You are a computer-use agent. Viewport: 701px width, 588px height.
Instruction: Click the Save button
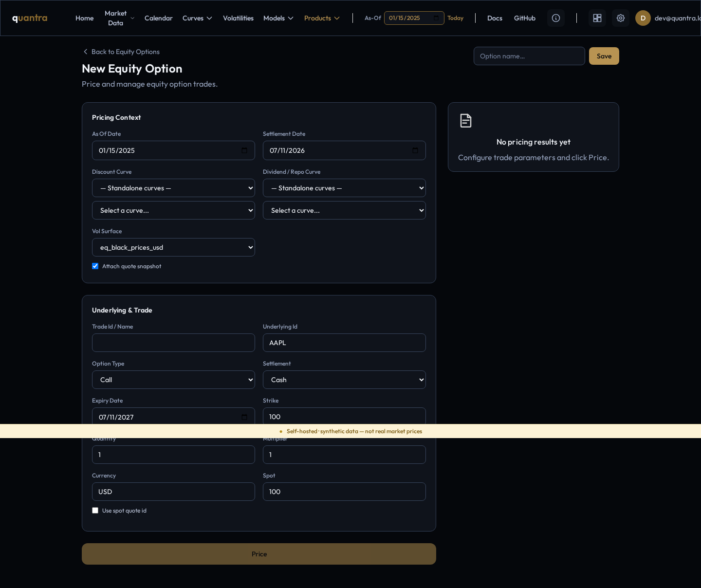pyautogui.click(x=604, y=56)
